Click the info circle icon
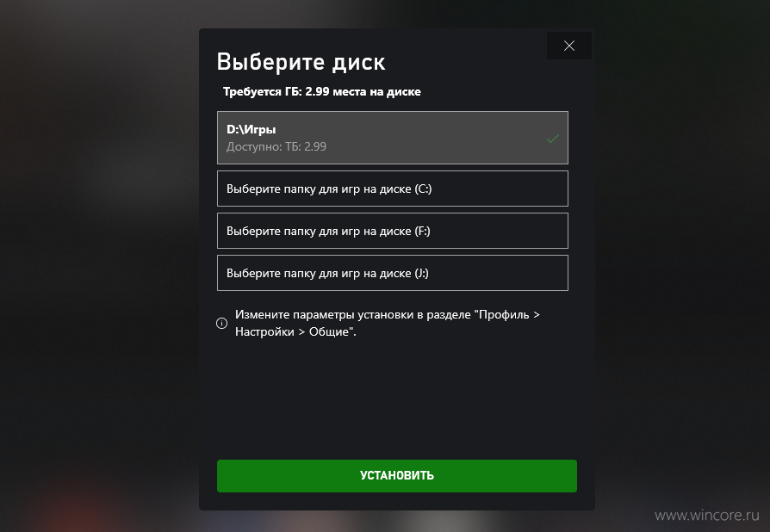This screenshot has width=770, height=532. [x=221, y=323]
